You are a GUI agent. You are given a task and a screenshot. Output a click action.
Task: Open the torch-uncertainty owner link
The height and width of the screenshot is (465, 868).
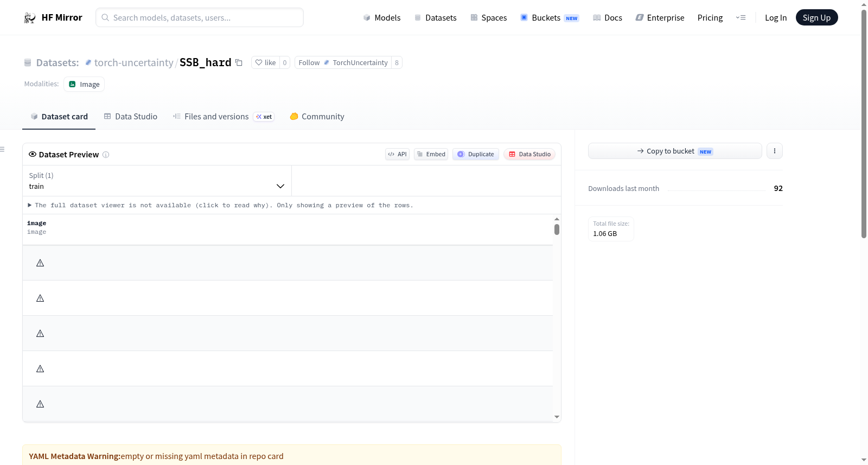(x=134, y=63)
